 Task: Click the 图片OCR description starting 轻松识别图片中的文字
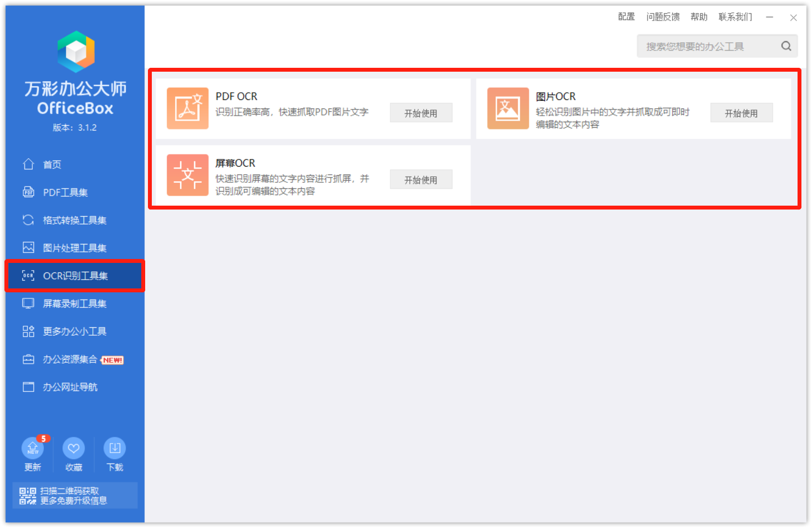point(613,118)
